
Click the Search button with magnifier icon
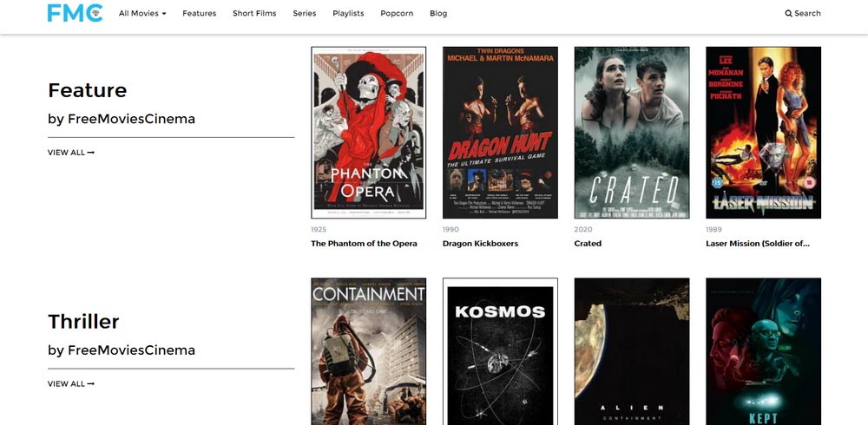803,13
